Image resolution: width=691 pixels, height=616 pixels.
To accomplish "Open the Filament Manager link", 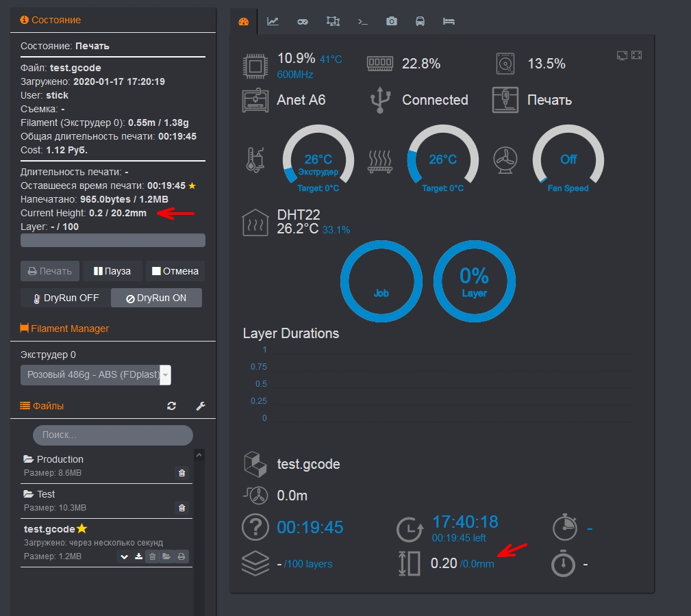I will click(68, 328).
